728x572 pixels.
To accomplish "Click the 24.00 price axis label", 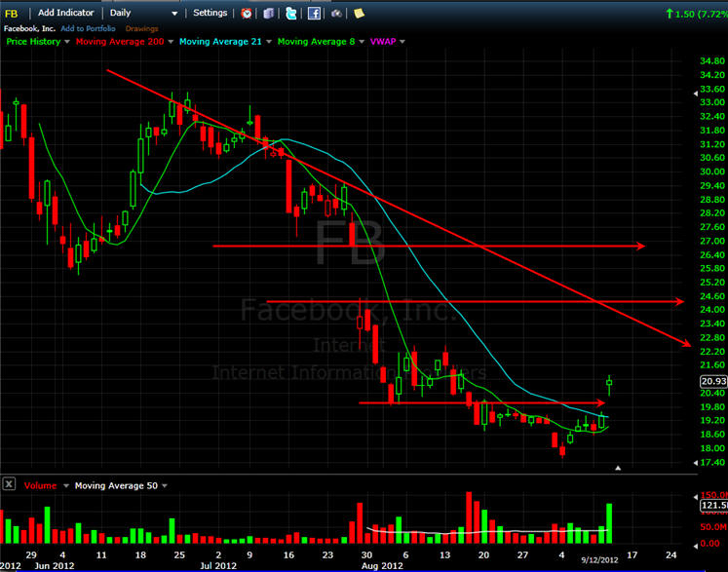I will click(x=712, y=310).
